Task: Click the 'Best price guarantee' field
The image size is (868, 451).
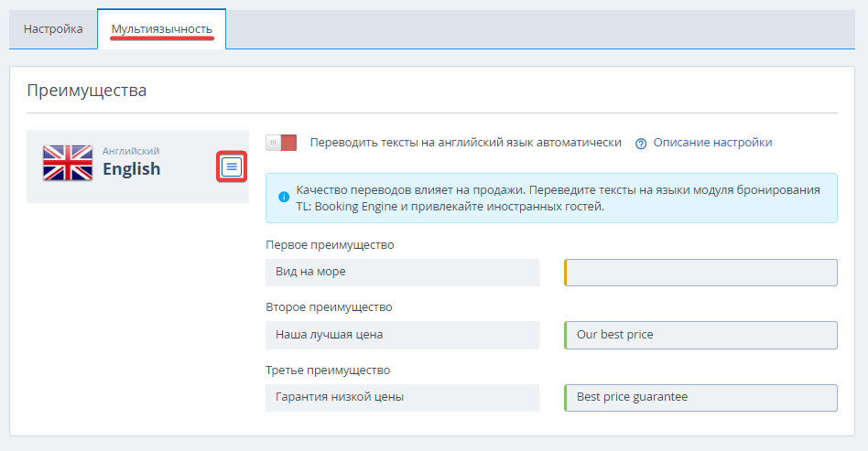Action: (700, 397)
